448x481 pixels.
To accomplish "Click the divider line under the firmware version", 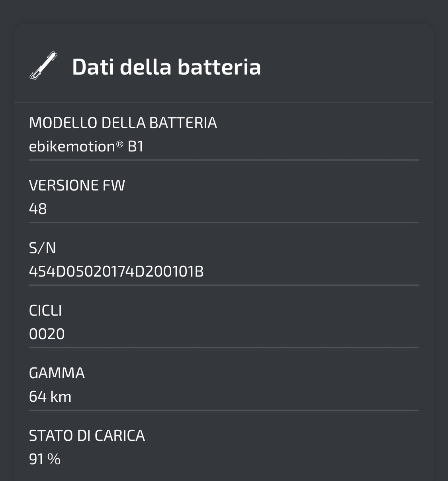I will 224,222.
